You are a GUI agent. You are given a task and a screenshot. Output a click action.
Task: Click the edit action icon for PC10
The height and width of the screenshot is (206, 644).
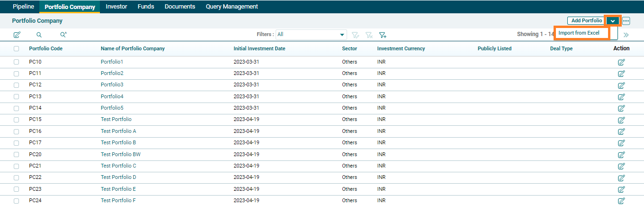point(621,62)
